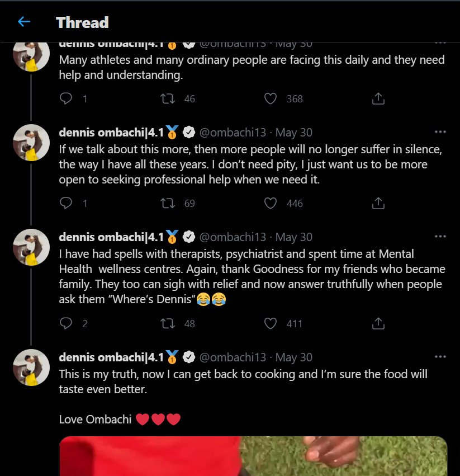The image size is (460, 476).
Task: Retweet the 'Many athletes' tweet
Action: [167, 98]
